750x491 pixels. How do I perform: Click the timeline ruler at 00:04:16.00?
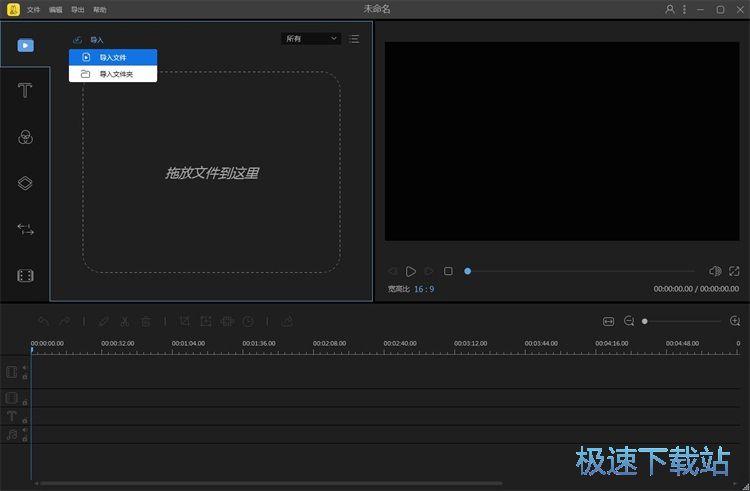[611, 343]
